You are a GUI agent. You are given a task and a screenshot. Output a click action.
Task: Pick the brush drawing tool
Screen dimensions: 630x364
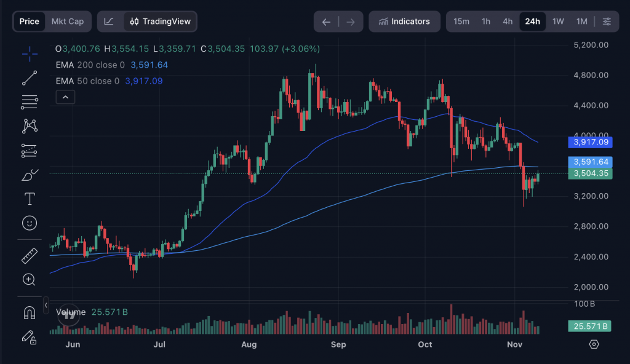pyautogui.click(x=29, y=174)
